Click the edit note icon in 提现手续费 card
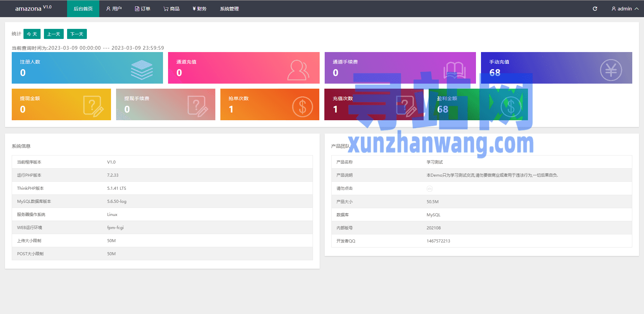The height and width of the screenshot is (314, 644). click(198, 106)
